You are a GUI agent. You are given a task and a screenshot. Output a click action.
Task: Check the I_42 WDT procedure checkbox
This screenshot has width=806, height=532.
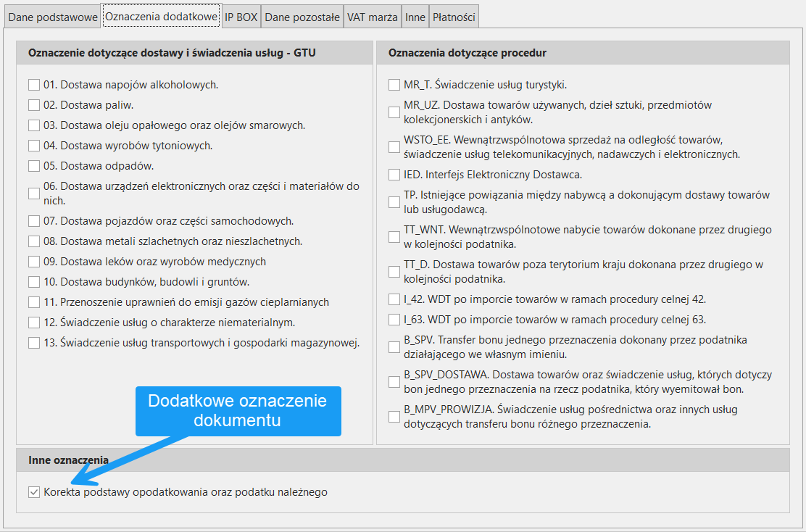click(x=394, y=299)
